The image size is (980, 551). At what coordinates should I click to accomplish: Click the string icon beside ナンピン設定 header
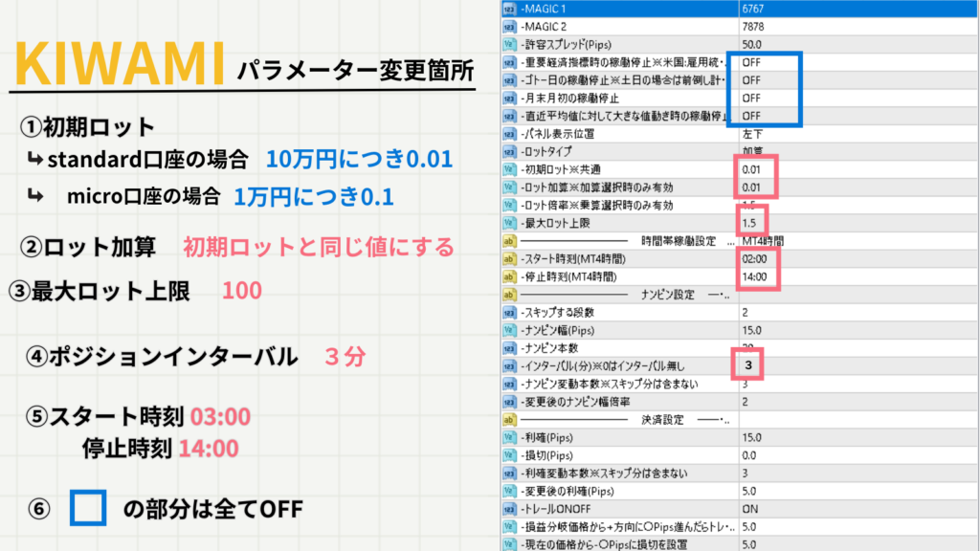[509, 295]
